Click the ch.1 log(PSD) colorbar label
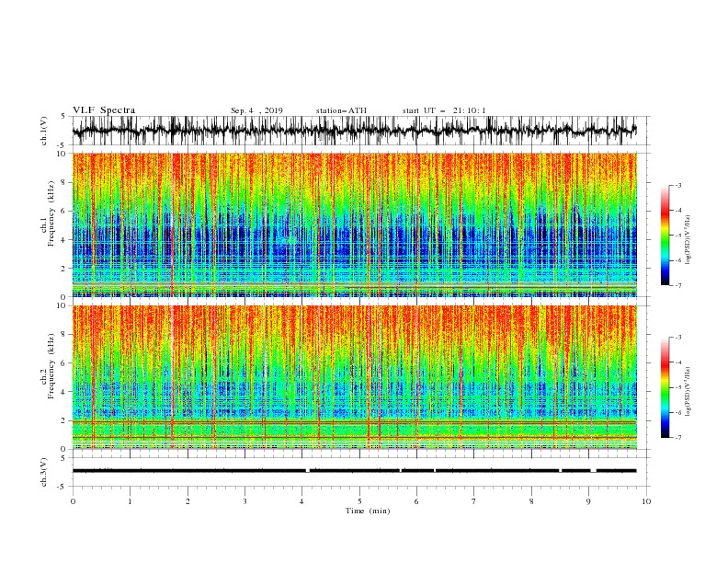 click(688, 240)
